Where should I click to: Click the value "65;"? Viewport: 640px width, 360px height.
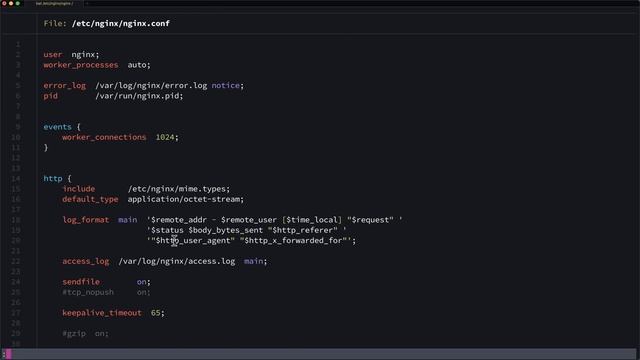158,313
